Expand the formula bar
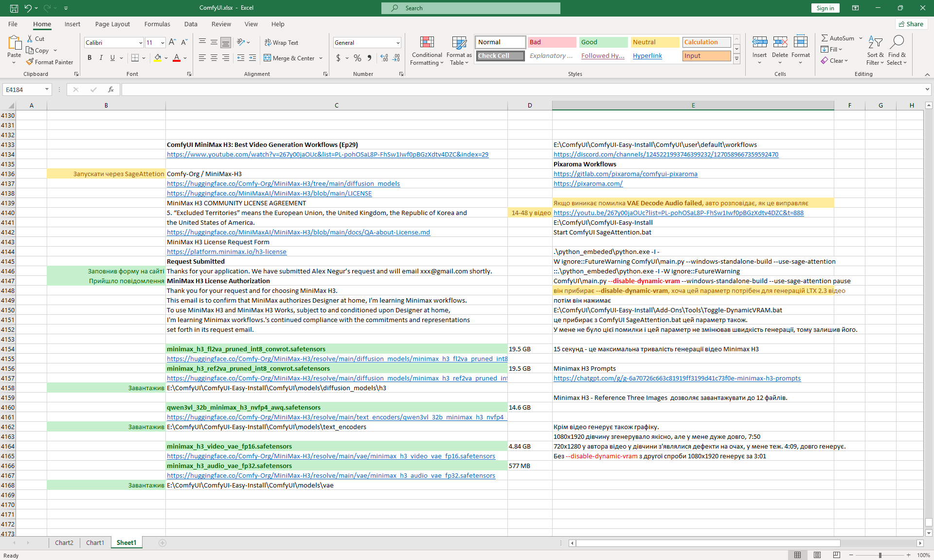Image resolution: width=934 pixels, height=560 pixels. pos(927,90)
